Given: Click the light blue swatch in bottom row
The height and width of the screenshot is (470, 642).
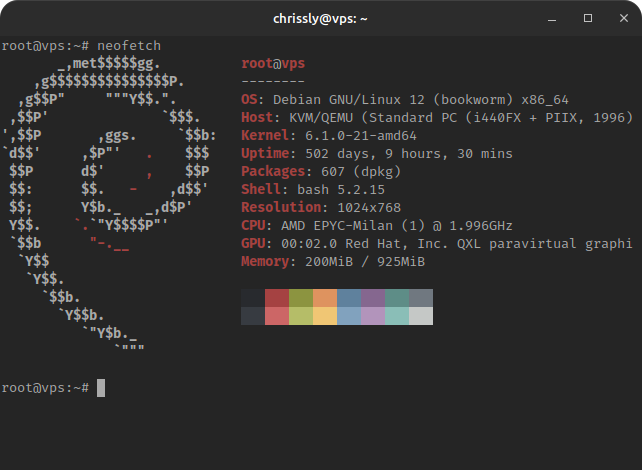Looking at the screenshot, I should tap(349, 316).
